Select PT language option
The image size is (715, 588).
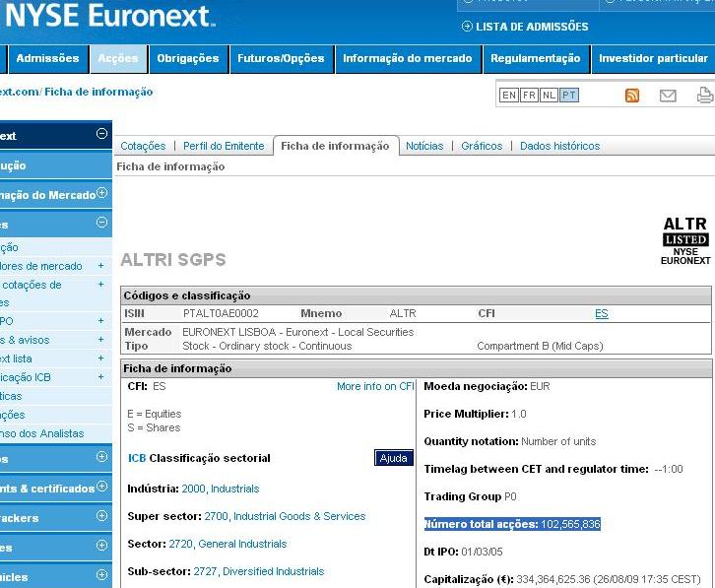click(x=569, y=95)
